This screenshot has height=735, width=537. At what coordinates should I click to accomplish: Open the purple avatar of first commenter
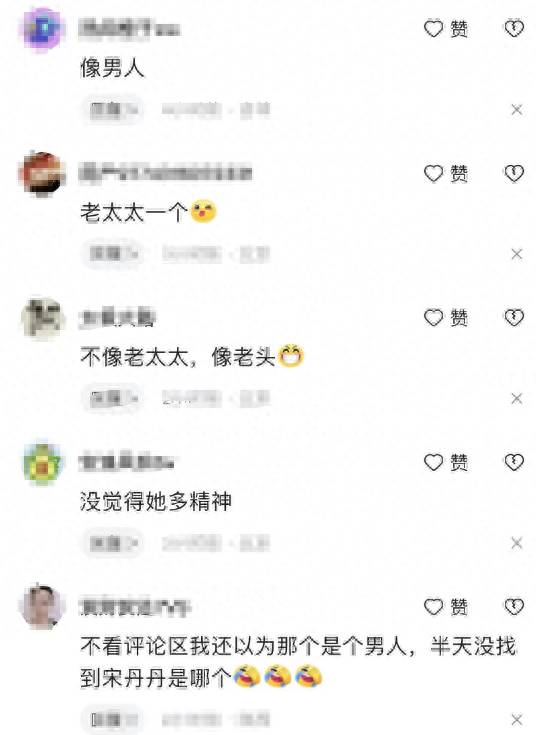click(41, 28)
